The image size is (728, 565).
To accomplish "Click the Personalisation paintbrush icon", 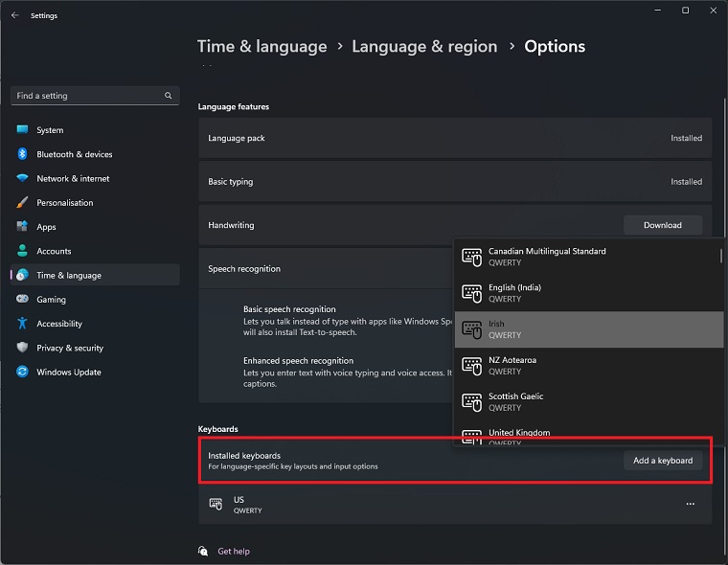I will coord(22,202).
